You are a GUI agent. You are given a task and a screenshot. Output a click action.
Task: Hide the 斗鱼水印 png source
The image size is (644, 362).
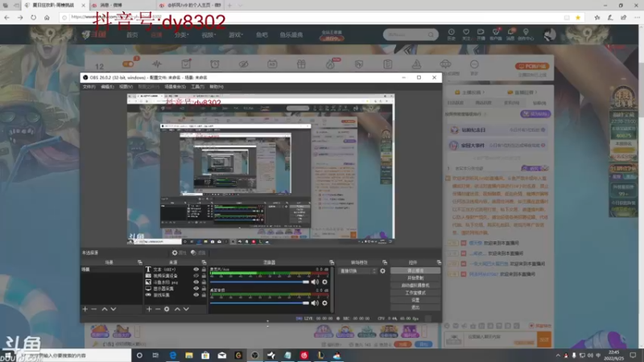[196, 282]
